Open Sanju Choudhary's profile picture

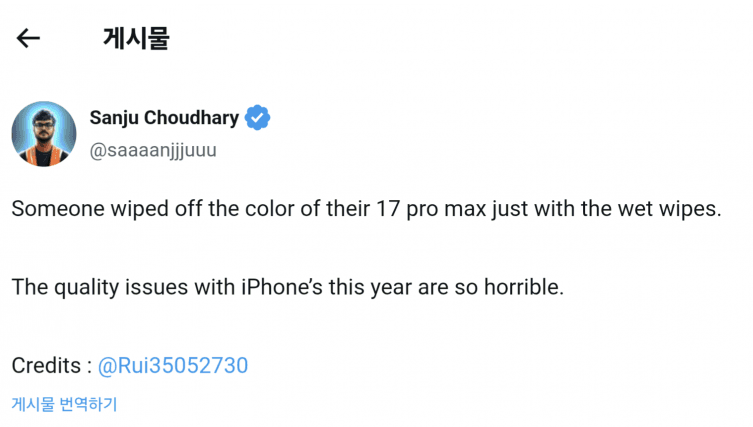click(x=44, y=134)
